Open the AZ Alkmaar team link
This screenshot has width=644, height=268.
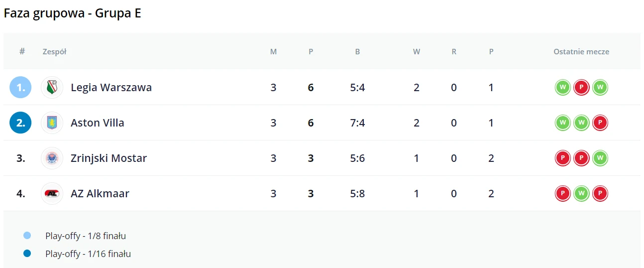tap(100, 194)
